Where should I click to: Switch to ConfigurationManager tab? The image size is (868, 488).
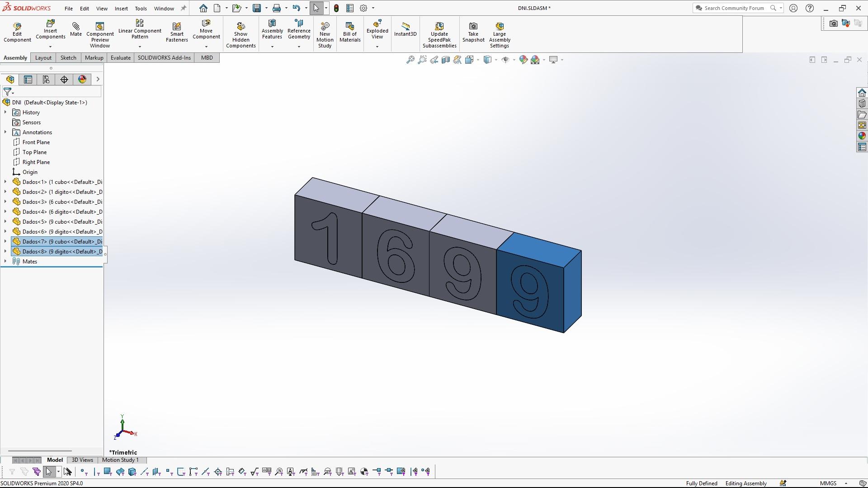pos(46,80)
